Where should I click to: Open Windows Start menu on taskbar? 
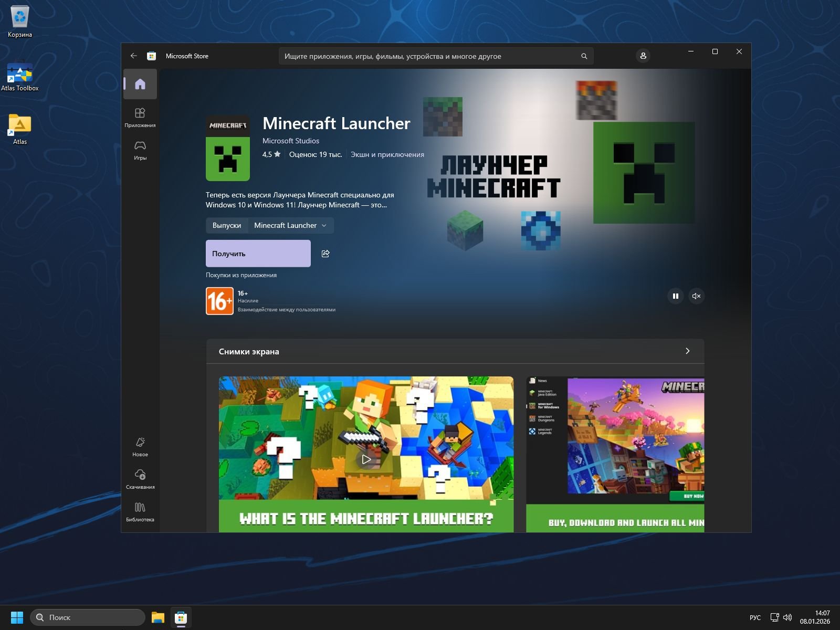pyautogui.click(x=17, y=617)
